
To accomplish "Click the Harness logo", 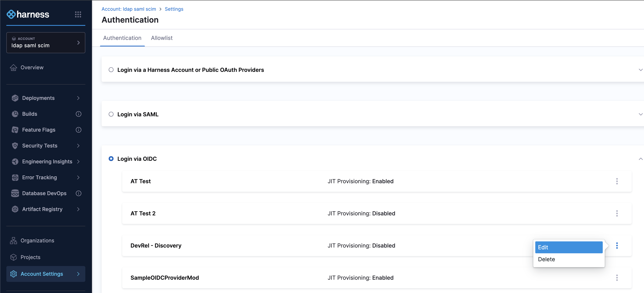I will [x=28, y=14].
